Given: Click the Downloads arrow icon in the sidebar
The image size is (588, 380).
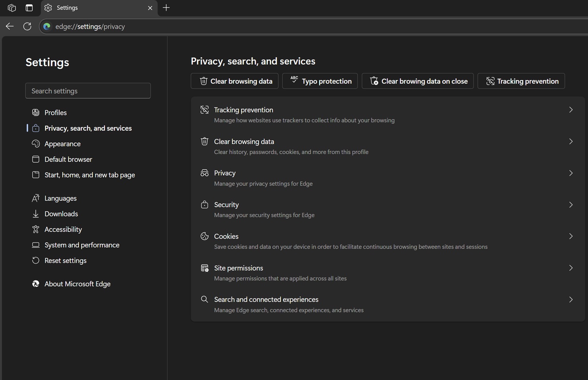Looking at the screenshot, I should point(36,213).
